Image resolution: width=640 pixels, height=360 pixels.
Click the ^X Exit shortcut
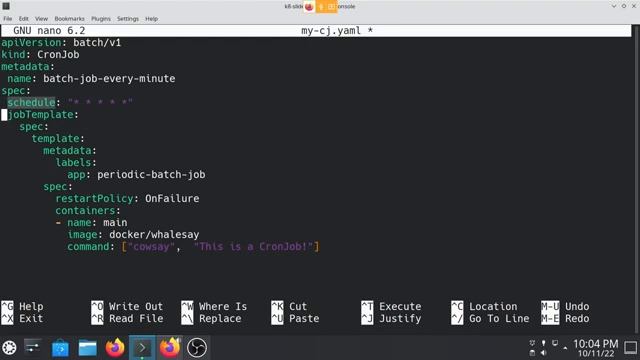point(22,319)
